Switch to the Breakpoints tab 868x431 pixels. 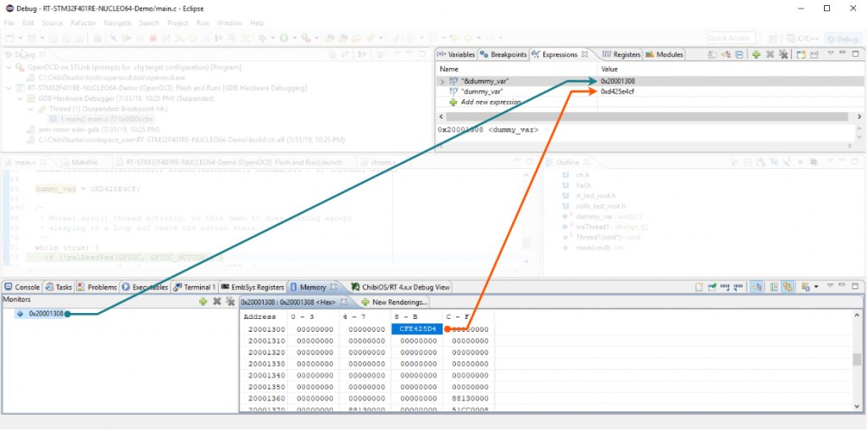click(x=504, y=54)
